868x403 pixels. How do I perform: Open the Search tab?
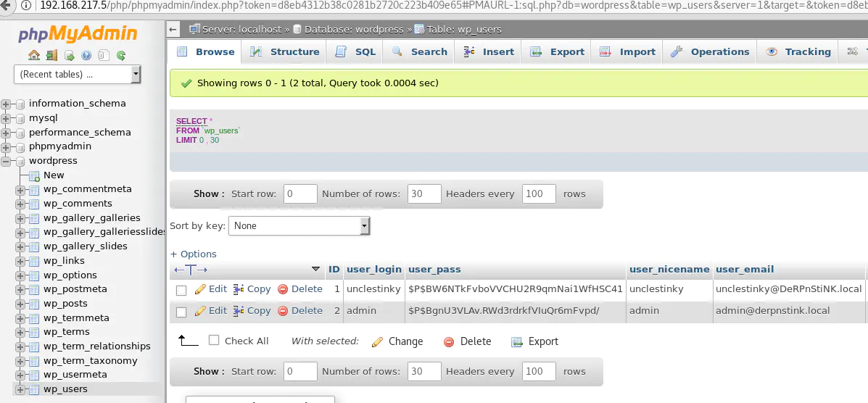point(419,51)
